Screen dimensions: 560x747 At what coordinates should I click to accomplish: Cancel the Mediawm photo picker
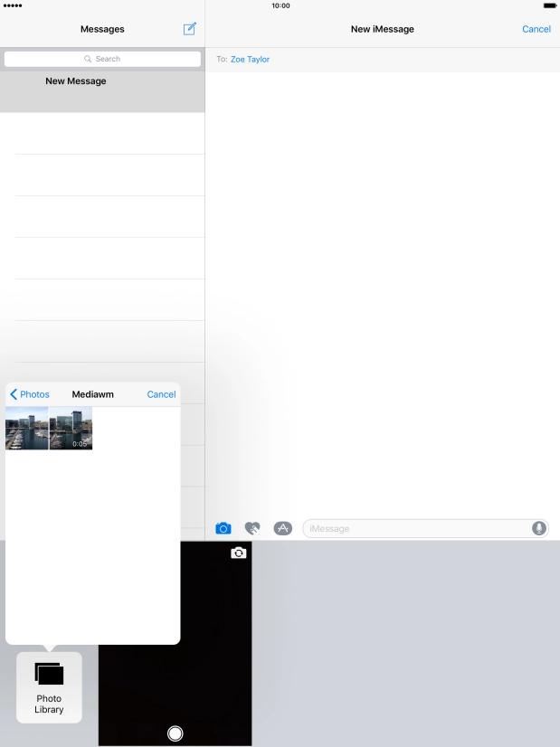(161, 394)
